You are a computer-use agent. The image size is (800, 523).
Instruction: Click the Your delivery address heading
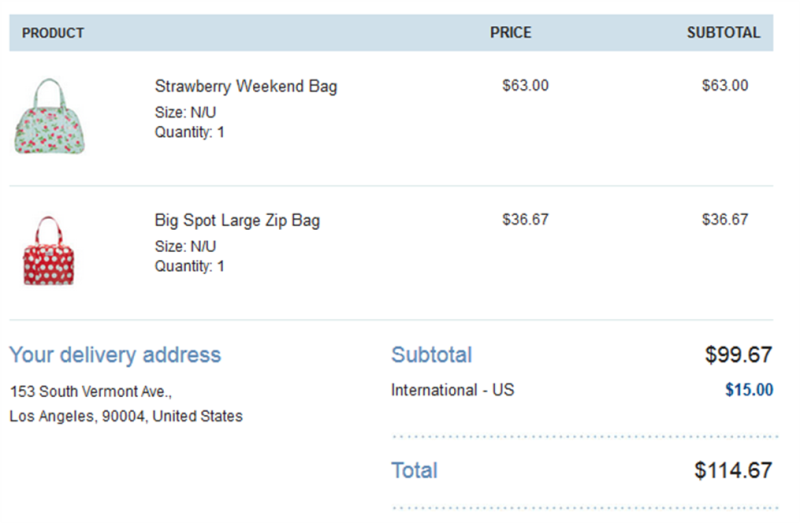[115, 355]
